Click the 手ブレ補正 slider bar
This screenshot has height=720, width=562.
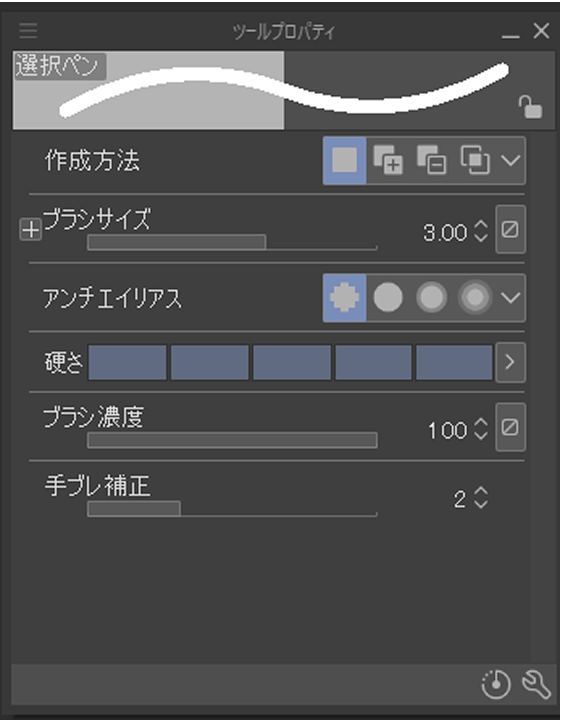[x=232, y=509]
